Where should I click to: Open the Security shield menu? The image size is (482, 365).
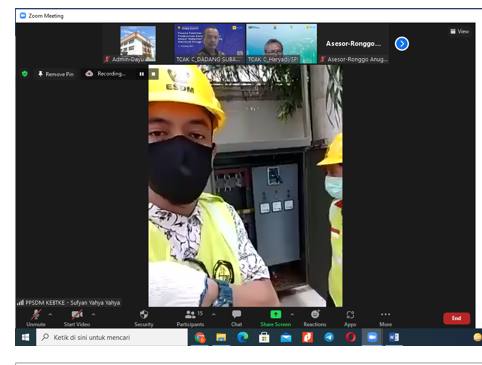click(x=144, y=318)
